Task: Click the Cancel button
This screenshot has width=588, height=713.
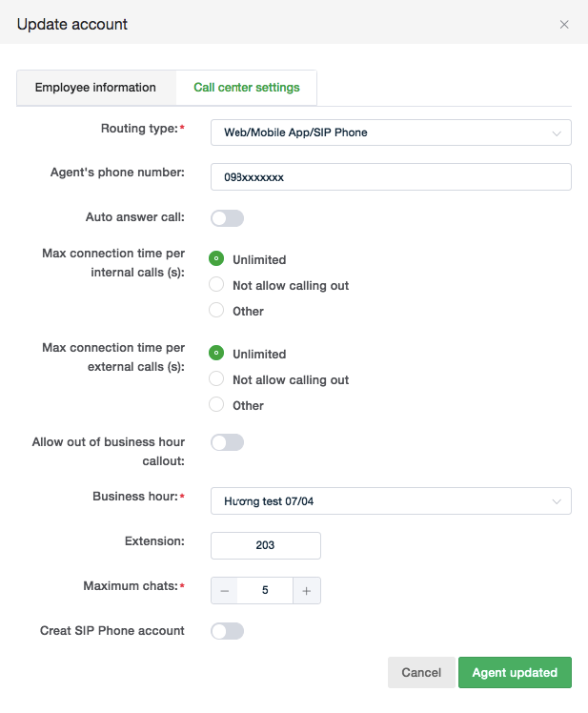Action: pos(421,673)
